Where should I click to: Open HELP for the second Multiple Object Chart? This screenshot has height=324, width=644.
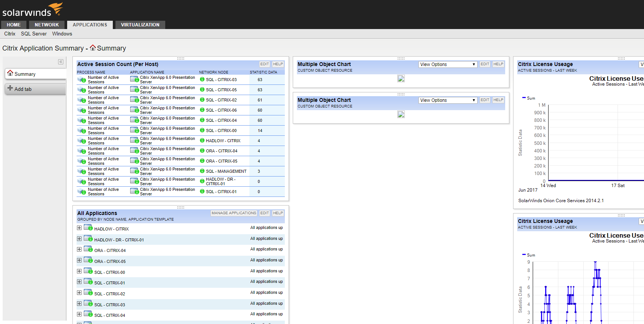498,100
